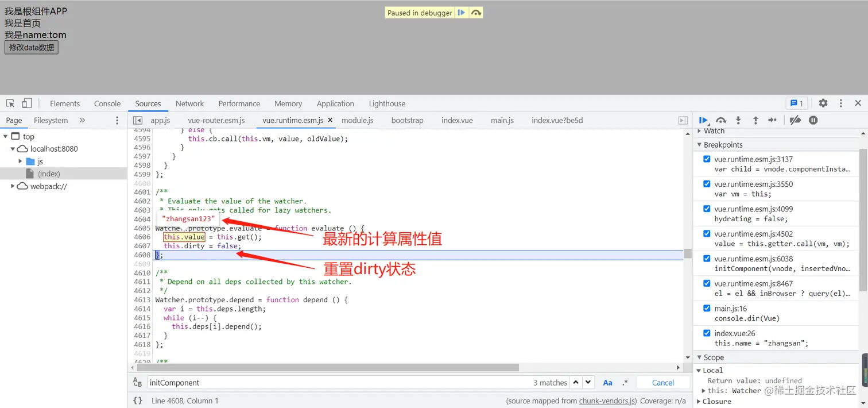Uncheck breakpoint vue.runtime.esm.js:8467

click(x=707, y=283)
